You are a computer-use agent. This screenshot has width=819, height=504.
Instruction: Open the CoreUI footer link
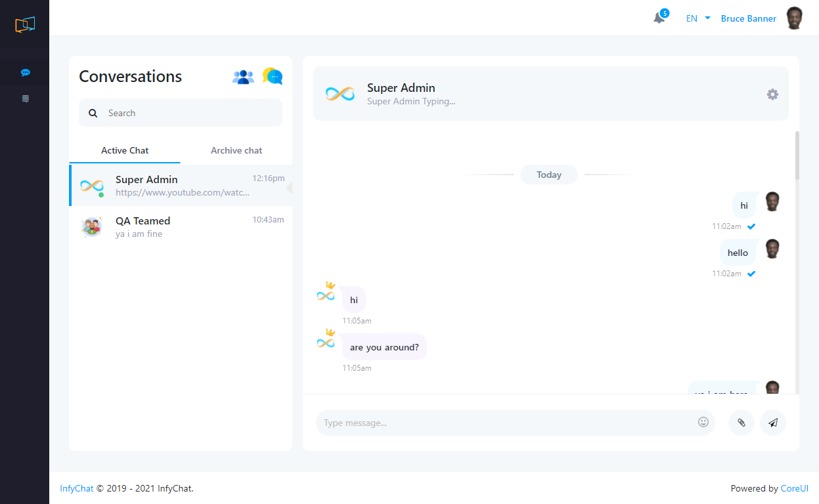[794, 488]
